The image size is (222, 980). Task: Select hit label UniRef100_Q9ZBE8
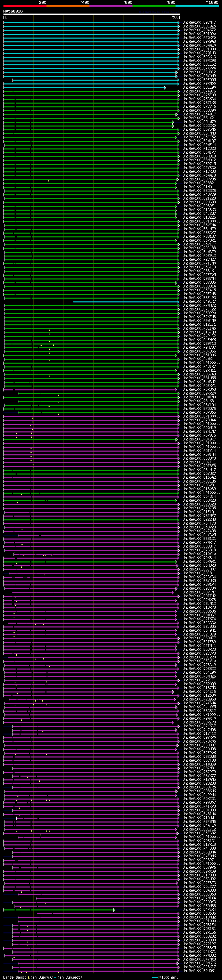(199, 466)
